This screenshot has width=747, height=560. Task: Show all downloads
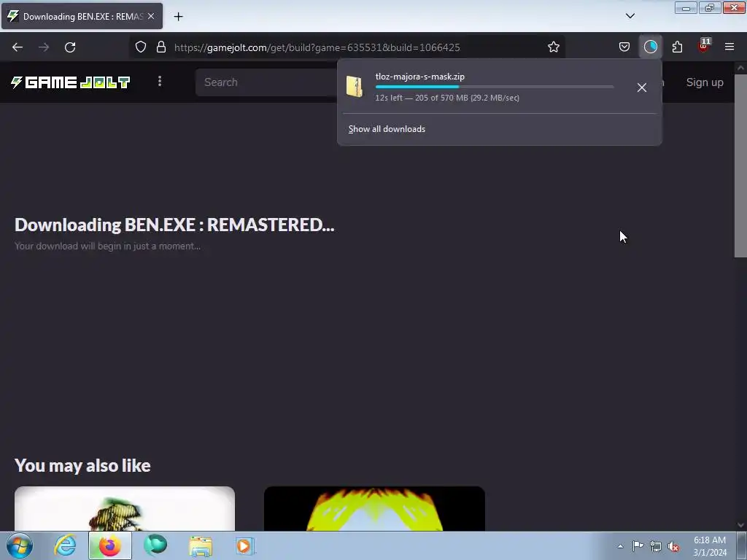(x=387, y=129)
